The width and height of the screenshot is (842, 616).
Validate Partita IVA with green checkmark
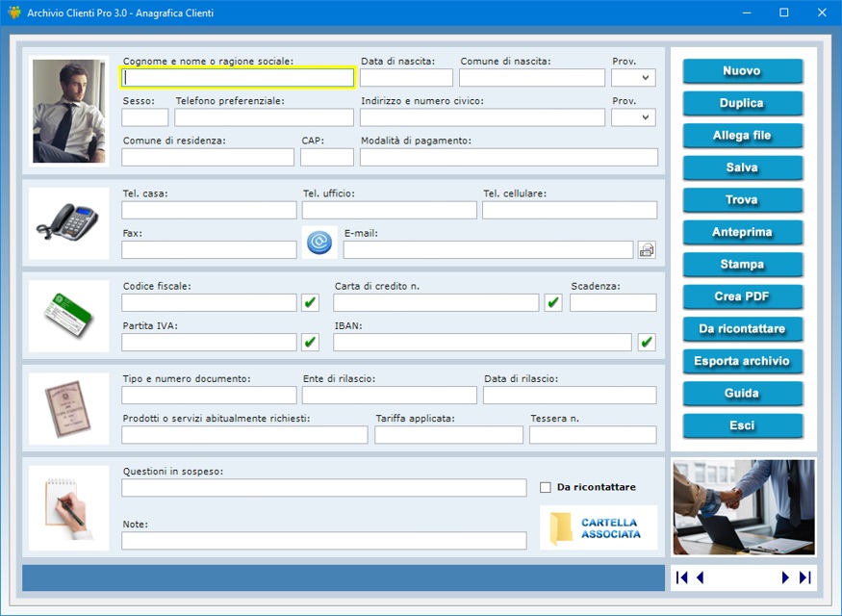[x=311, y=342]
